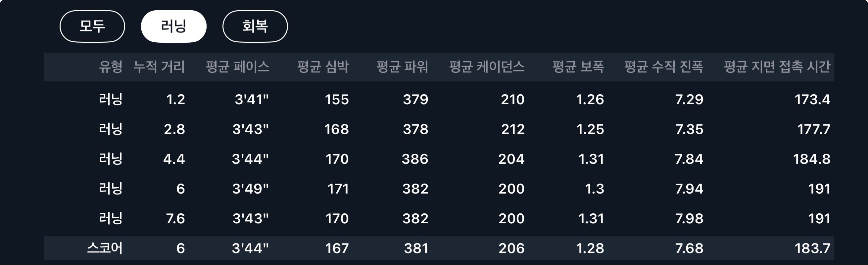Select the lap row at distance 7.6
The height and width of the screenshot is (265, 868).
coord(439,218)
